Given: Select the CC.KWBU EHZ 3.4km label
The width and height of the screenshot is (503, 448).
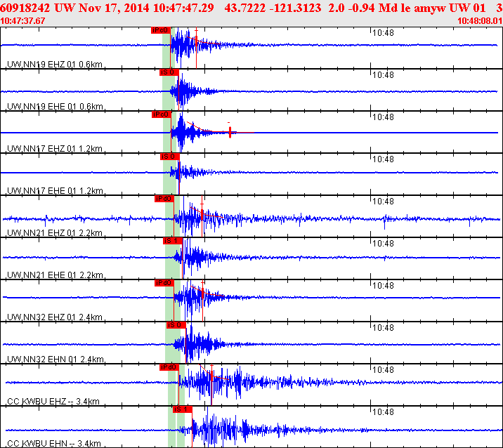Looking at the screenshot, I should point(53,401).
